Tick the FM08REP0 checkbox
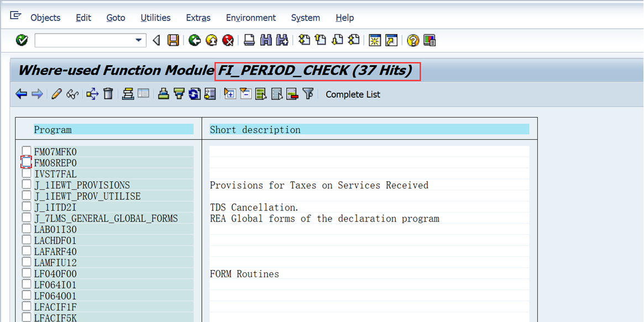The image size is (644, 322). pos(27,162)
